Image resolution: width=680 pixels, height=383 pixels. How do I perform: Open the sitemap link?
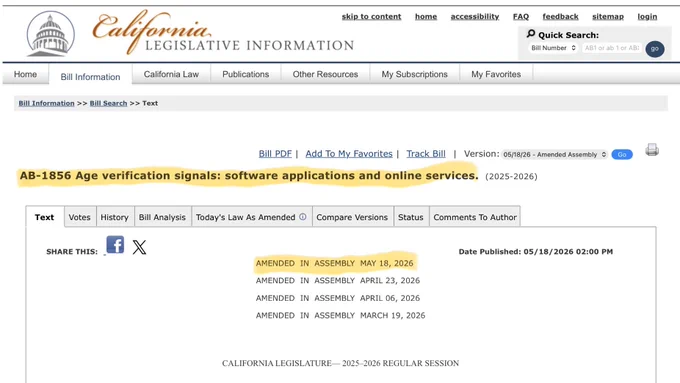click(x=608, y=16)
